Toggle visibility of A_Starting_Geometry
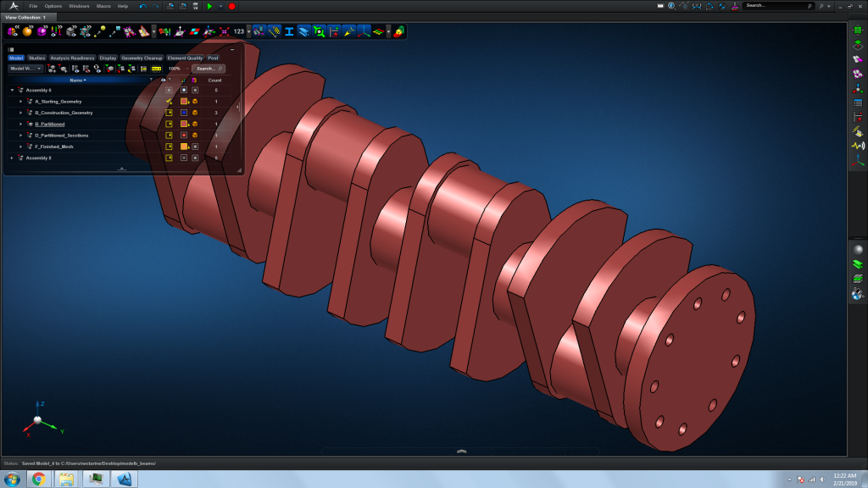The image size is (868, 488). [169, 102]
